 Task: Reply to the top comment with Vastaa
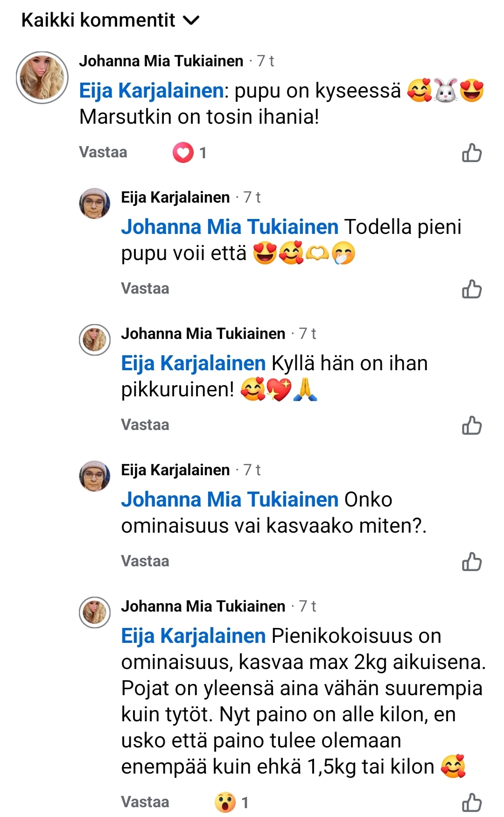point(103,152)
